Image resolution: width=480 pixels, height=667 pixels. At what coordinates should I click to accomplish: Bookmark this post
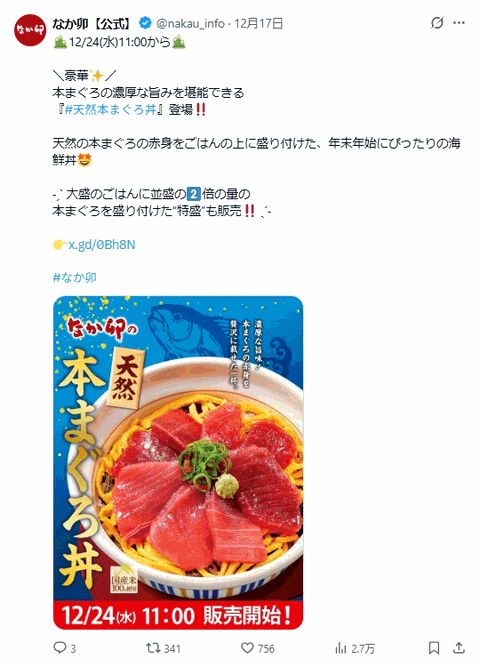point(434,648)
